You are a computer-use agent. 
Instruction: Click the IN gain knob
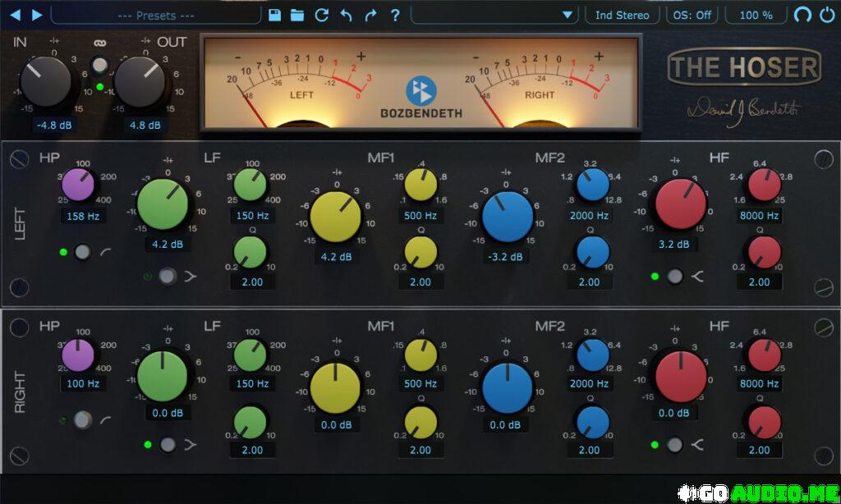click(x=45, y=81)
